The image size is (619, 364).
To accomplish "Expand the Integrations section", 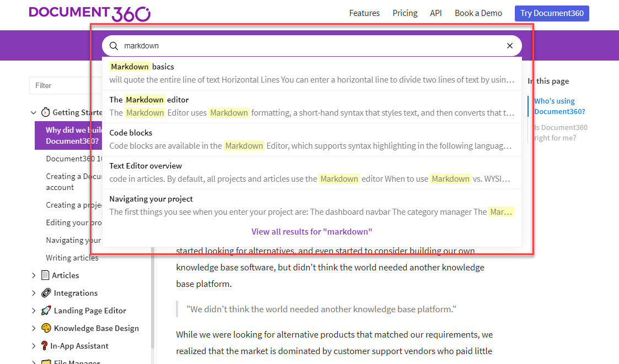I will coord(34,292).
